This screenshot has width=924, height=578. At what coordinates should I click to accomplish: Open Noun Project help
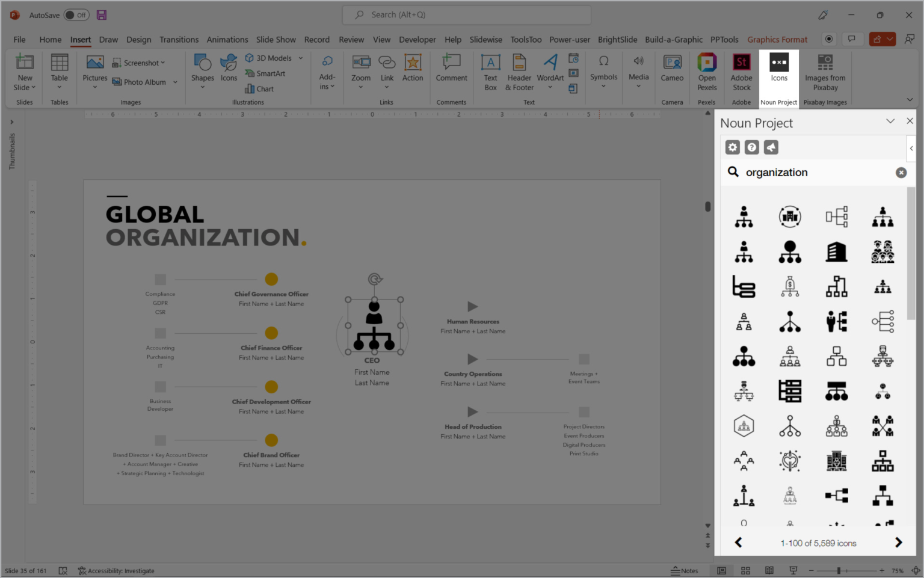751,147
